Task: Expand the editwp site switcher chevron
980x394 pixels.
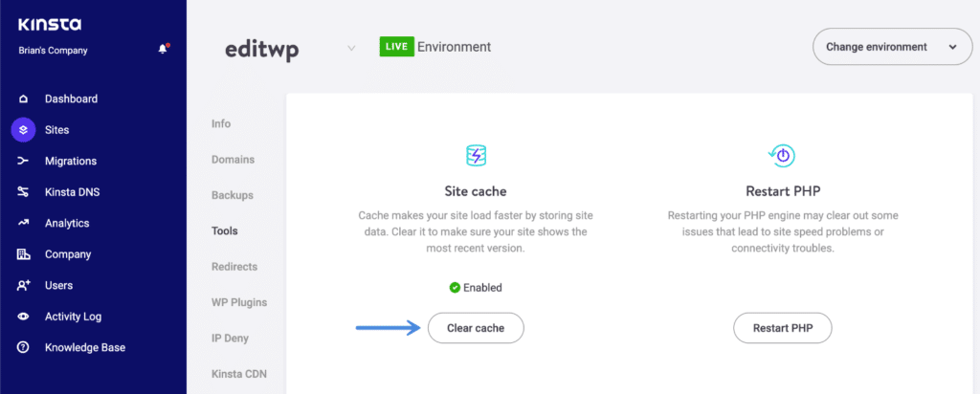Action: click(x=352, y=48)
